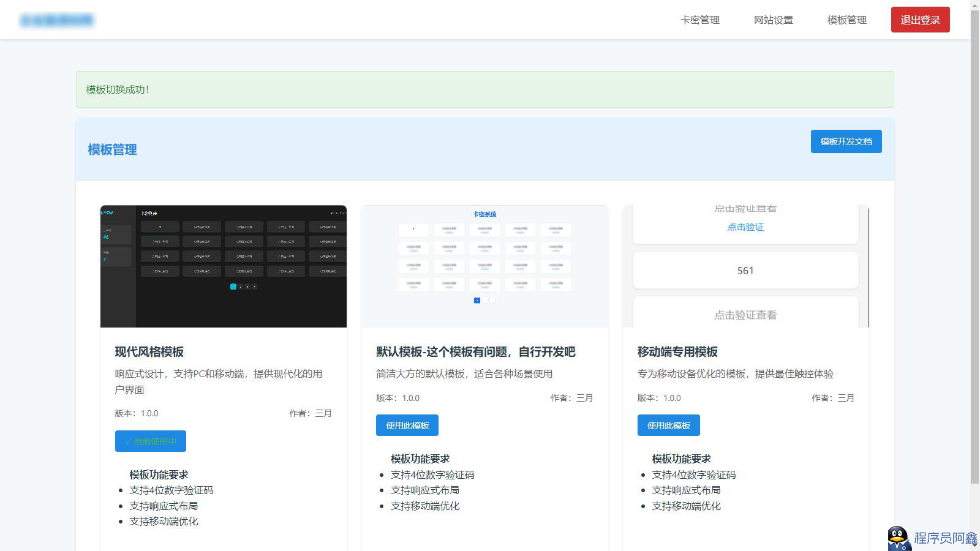The width and height of the screenshot is (980, 551).
Task: Click the description 简洁大方的默认模板，适合各种场景使用
Action: (464, 373)
